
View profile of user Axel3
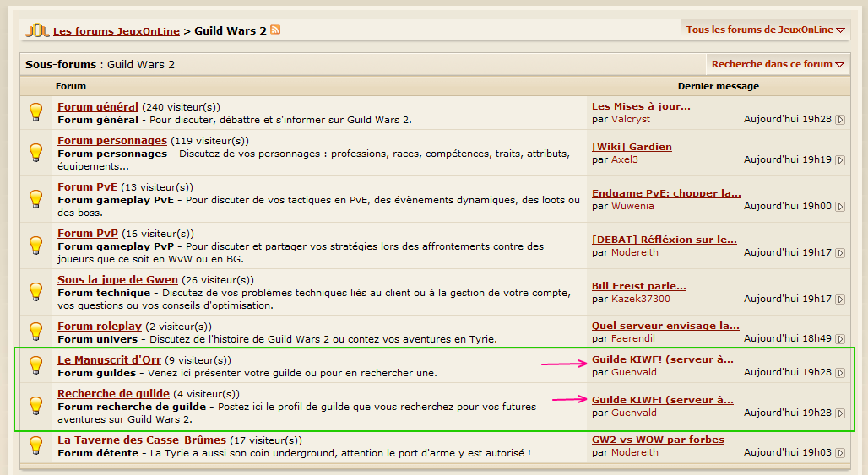625,159
